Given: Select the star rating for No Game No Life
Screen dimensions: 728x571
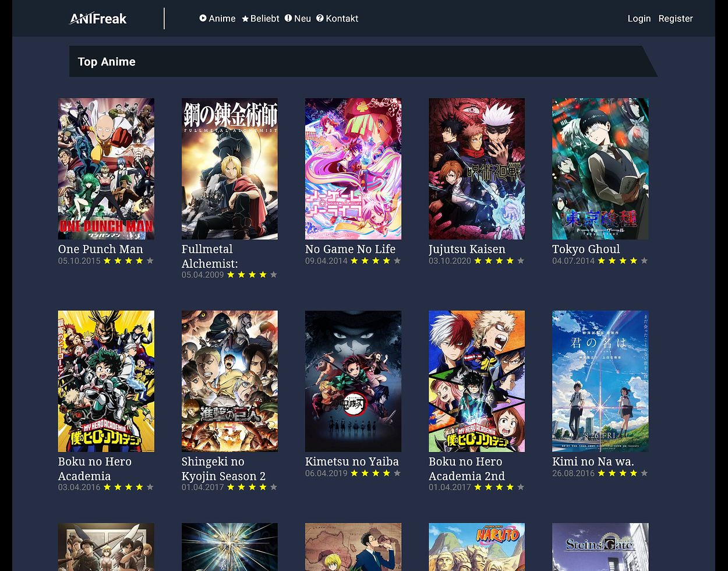Looking at the screenshot, I should (x=376, y=260).
